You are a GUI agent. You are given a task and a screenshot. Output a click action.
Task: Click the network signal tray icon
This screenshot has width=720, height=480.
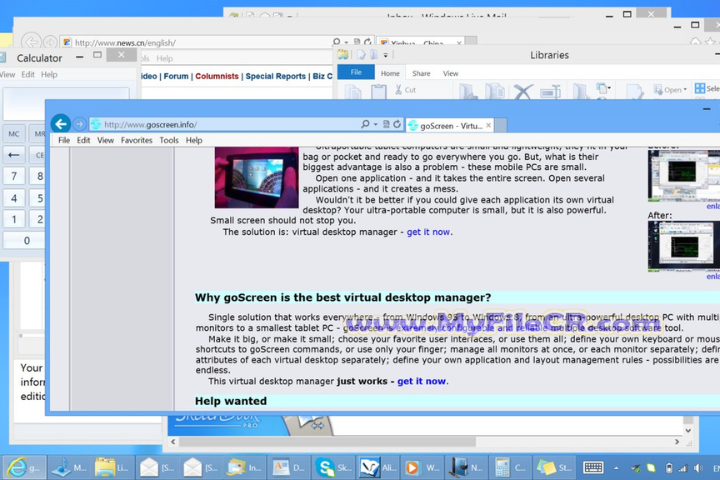(683, 468)
